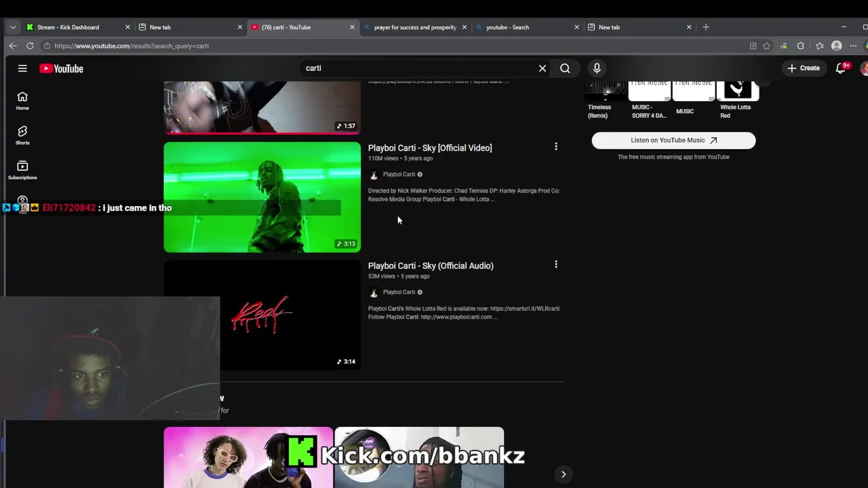Screen dimensions: 868x488
Task: Click the address bar URL
Action: (132, 46)
